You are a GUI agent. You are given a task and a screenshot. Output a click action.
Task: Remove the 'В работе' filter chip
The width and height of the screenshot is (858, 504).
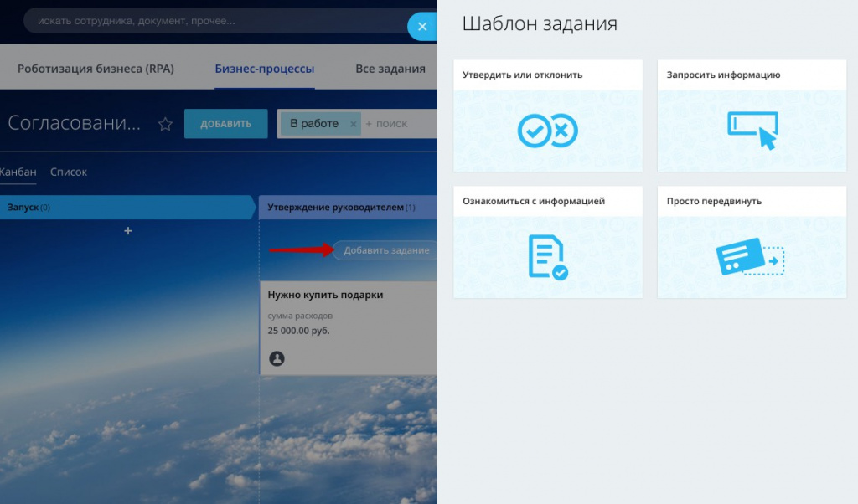coord(353,124)
